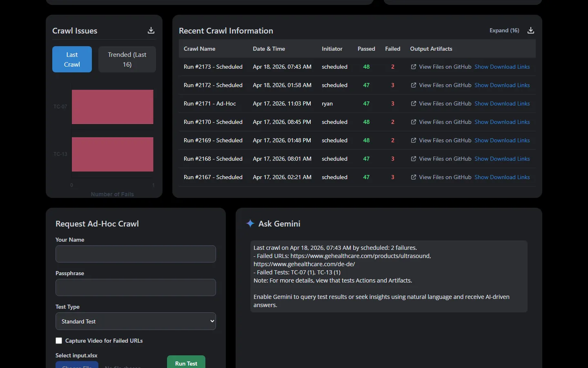Viewport: 588px width, 368px height.
Task: Show Download Links for Run #2170
Action: click(x=502, y=122)
